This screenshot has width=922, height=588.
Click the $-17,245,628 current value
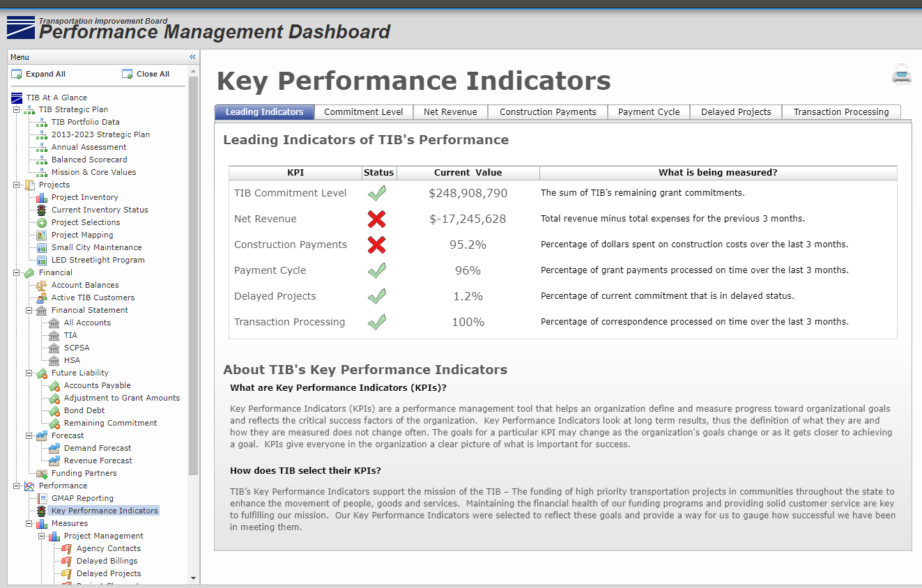[x=468, y=219]
